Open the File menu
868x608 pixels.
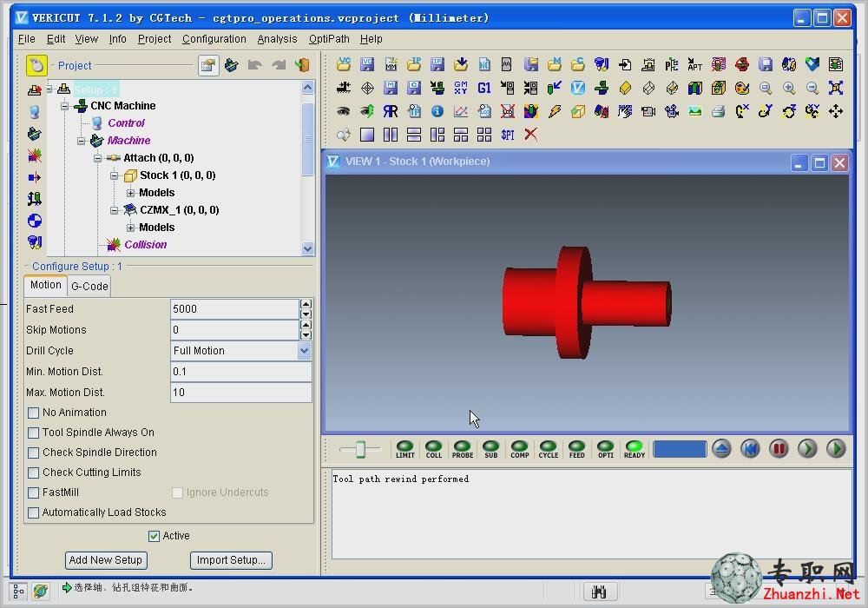(27, 39)
